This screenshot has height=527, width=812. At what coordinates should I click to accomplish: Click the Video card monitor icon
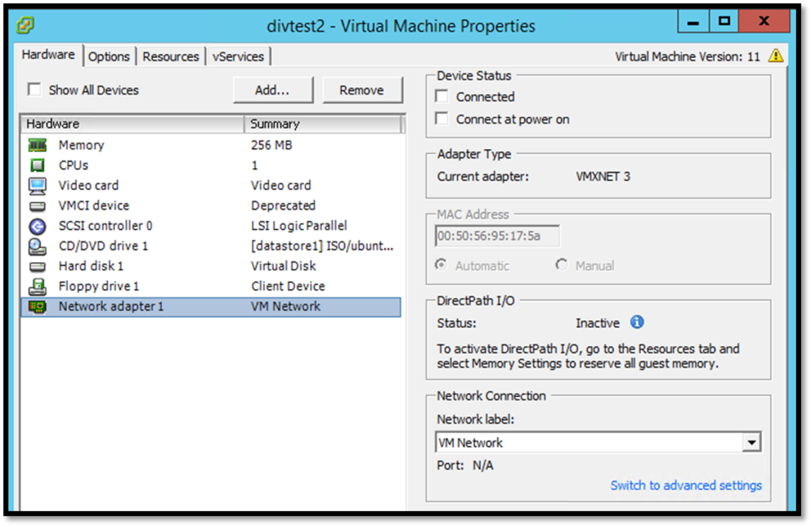[x=37, y=186]
